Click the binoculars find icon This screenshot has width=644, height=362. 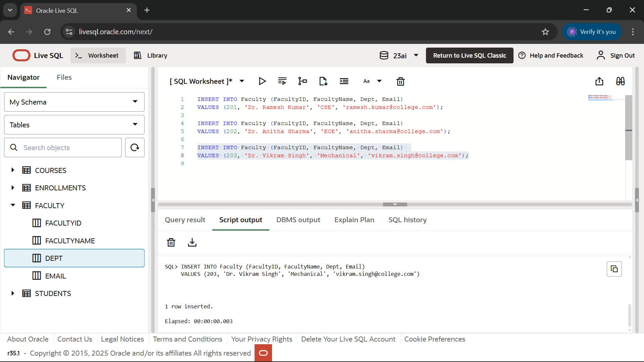click(620, 81)
